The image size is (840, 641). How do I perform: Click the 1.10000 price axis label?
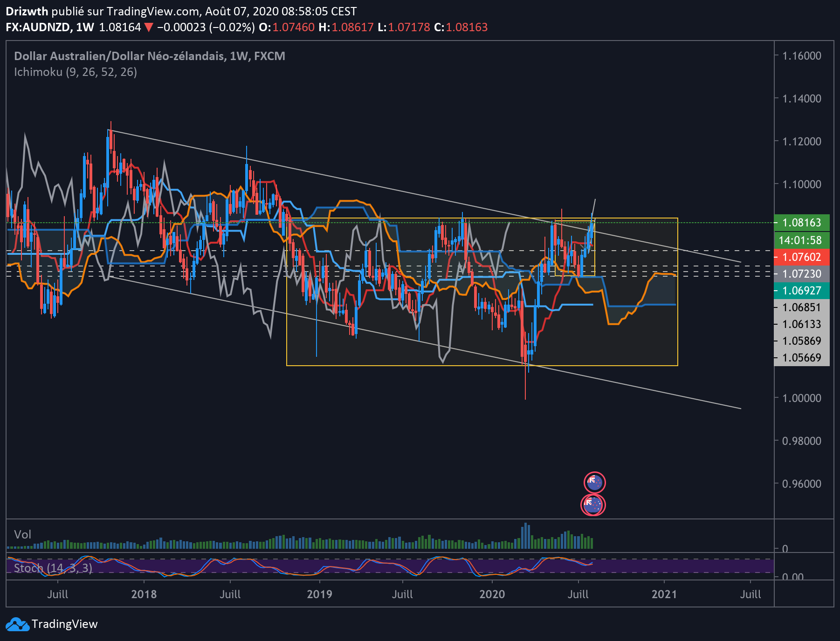(x=802, y=184)
